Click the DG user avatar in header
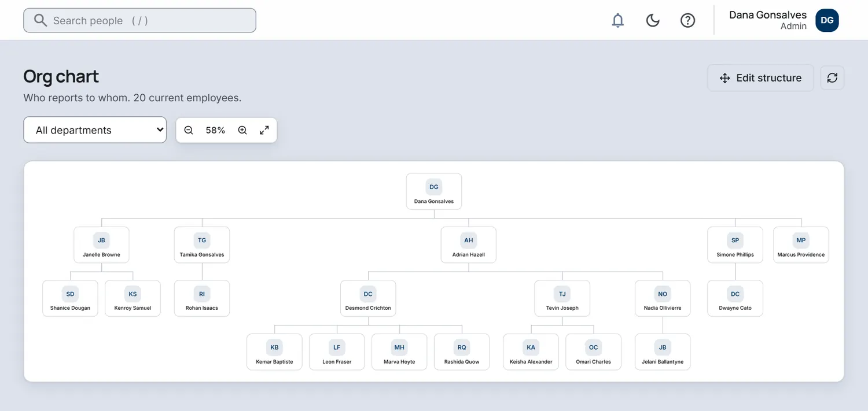Image resolution: width=868 pixels, height=411 pixels. point(827,20)
